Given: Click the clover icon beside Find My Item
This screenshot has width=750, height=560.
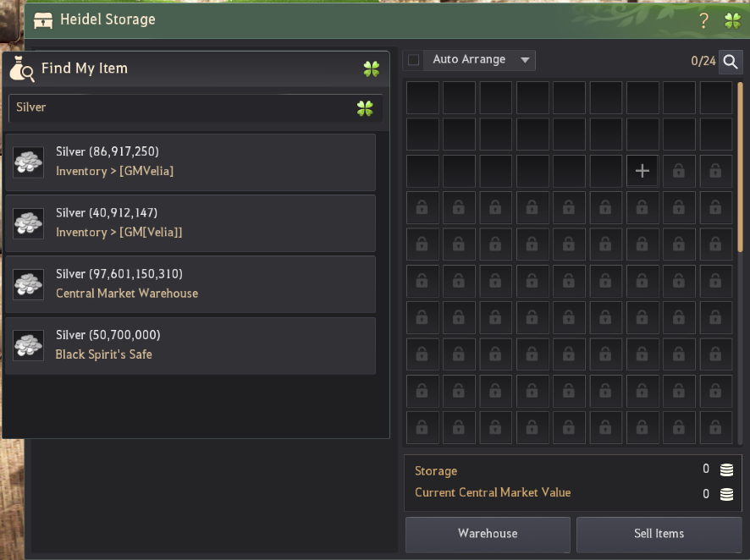Looking at the screenshot, I should 371,69.
